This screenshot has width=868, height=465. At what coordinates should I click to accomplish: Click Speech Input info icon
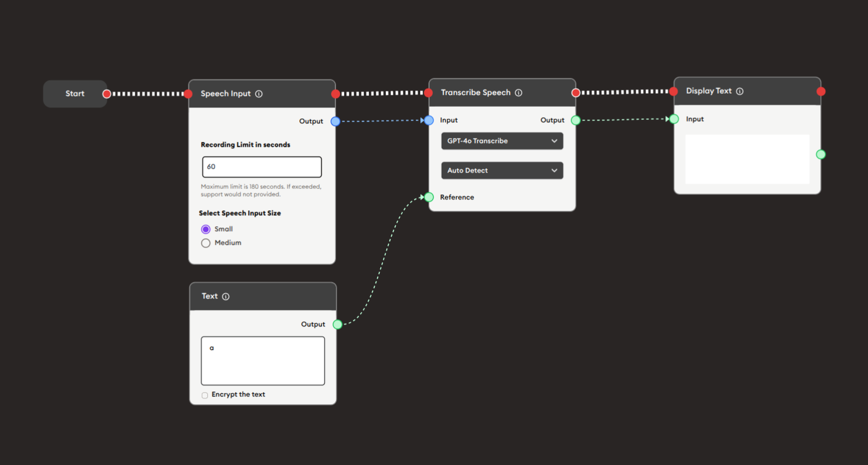click(x=259, y=94)
